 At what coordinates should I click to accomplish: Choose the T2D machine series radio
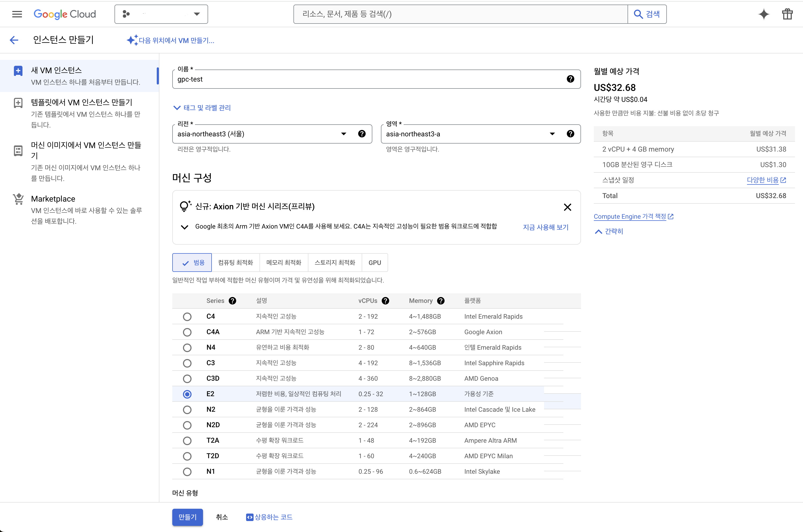tap(187, 456)
